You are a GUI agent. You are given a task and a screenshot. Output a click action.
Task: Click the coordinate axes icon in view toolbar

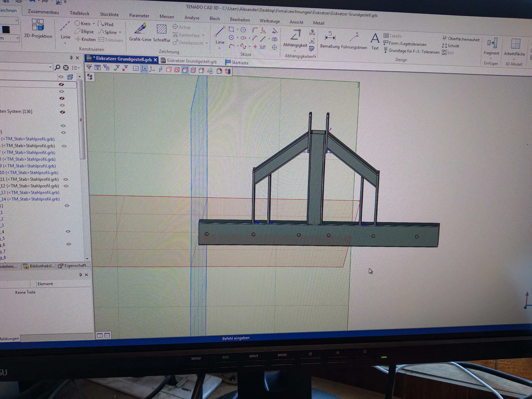152,69
